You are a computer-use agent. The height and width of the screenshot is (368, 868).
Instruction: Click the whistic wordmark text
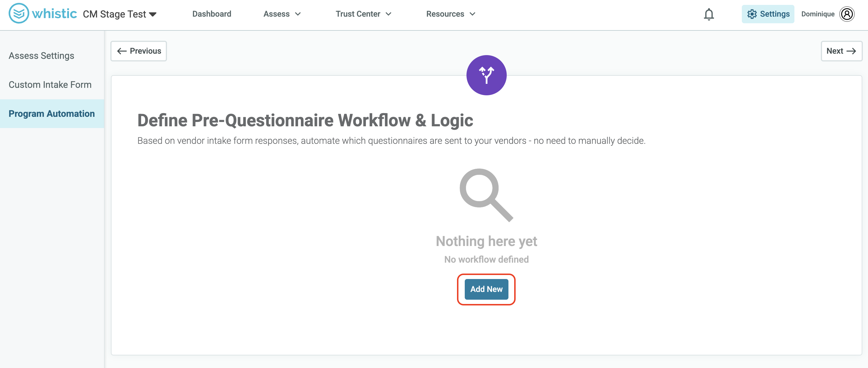[x=54, y=14]
